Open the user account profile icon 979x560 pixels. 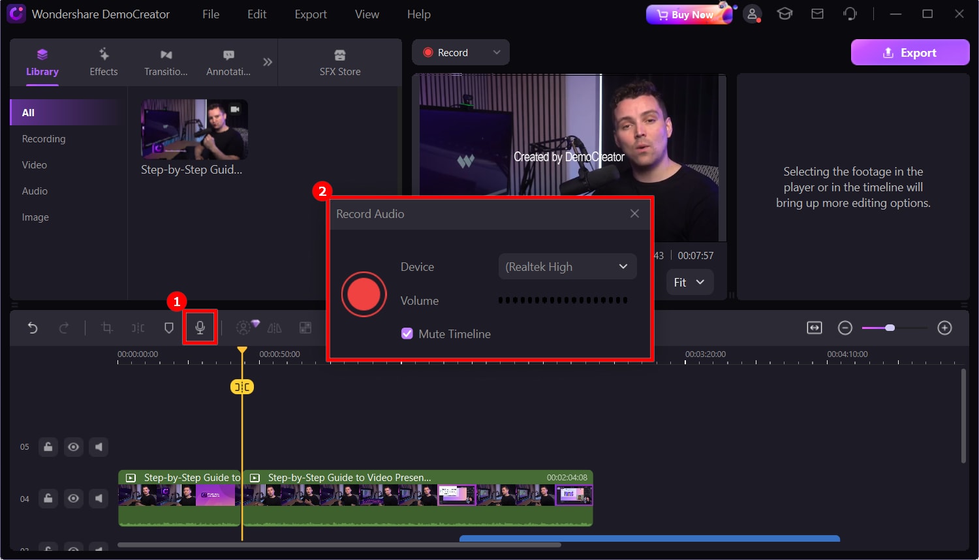pyautogui.click(x=753, y=14)
